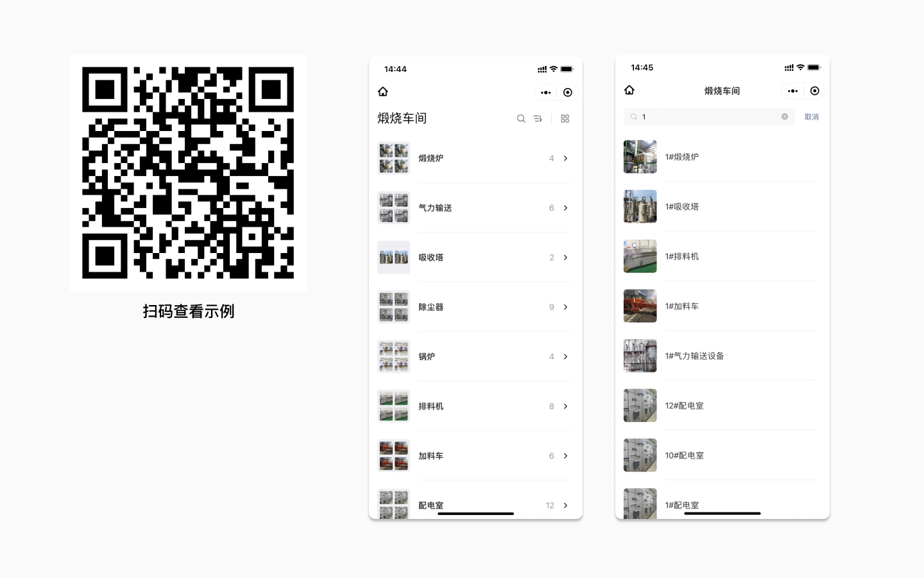Open the 12#配电室 result thumbnail

[640, 405]
